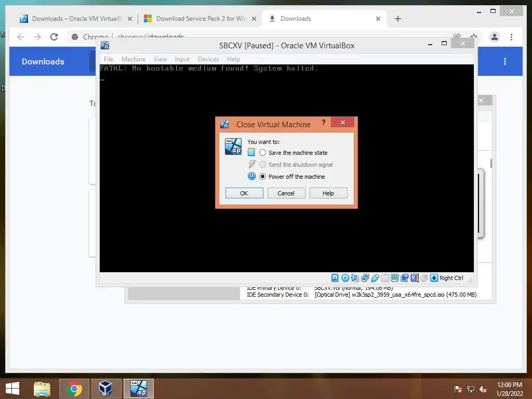Open the Downloads page more actions menu
This screenshot has height=399, width=532.
[505, 61]
